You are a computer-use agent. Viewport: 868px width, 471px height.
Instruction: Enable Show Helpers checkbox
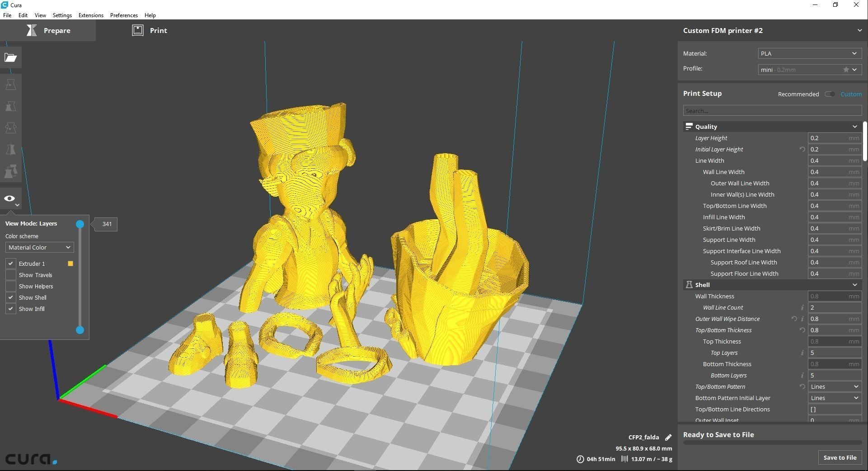click(x=11, y=286)
